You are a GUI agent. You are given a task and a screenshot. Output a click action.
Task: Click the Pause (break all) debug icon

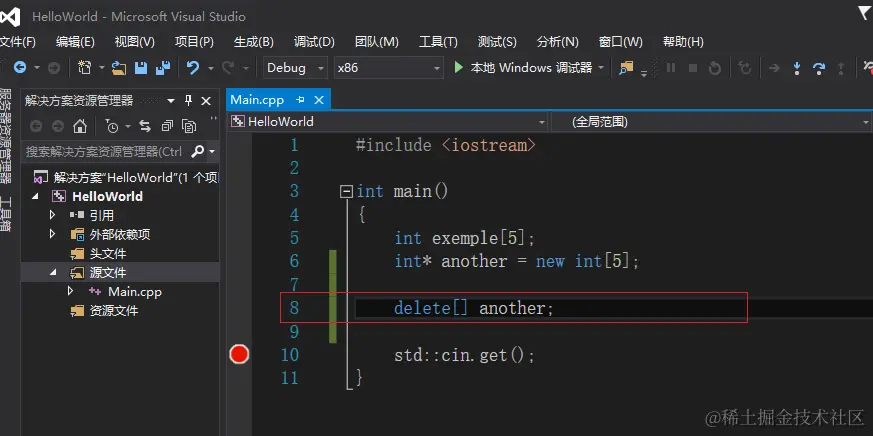tap(671, 68)
